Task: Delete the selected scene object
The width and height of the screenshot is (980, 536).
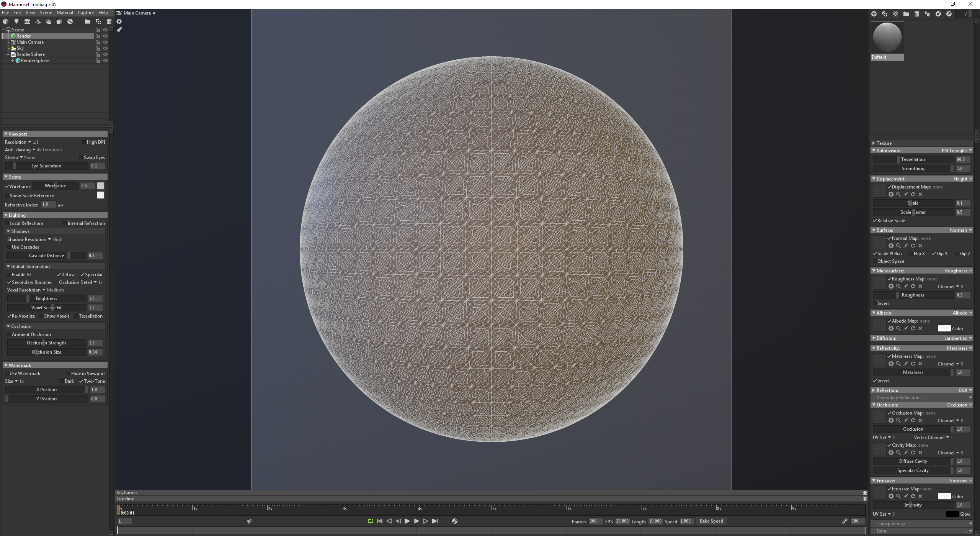Action: [109, 21]
